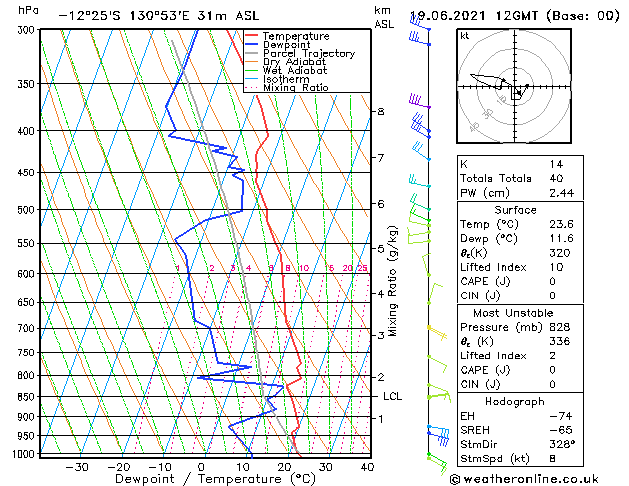
Task: Click the 'km ASL' axis label
Action: coord(384,17)
